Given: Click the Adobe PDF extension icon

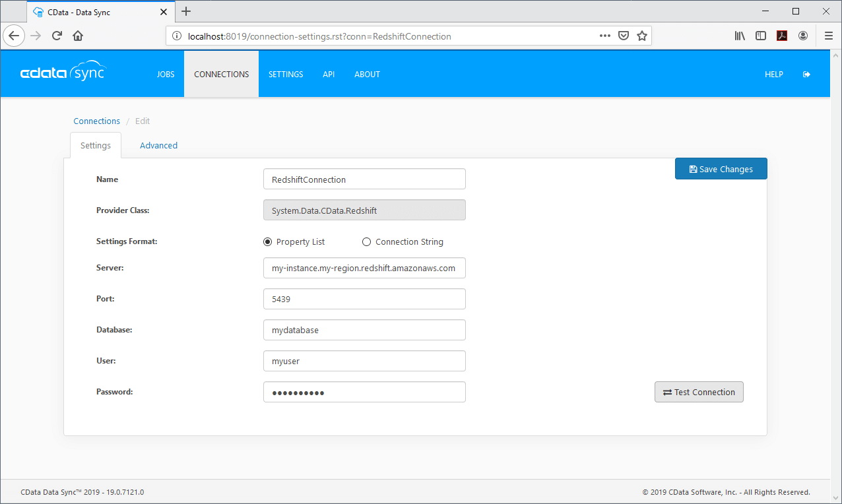Looking at the screenshot, I should [782, 36].
